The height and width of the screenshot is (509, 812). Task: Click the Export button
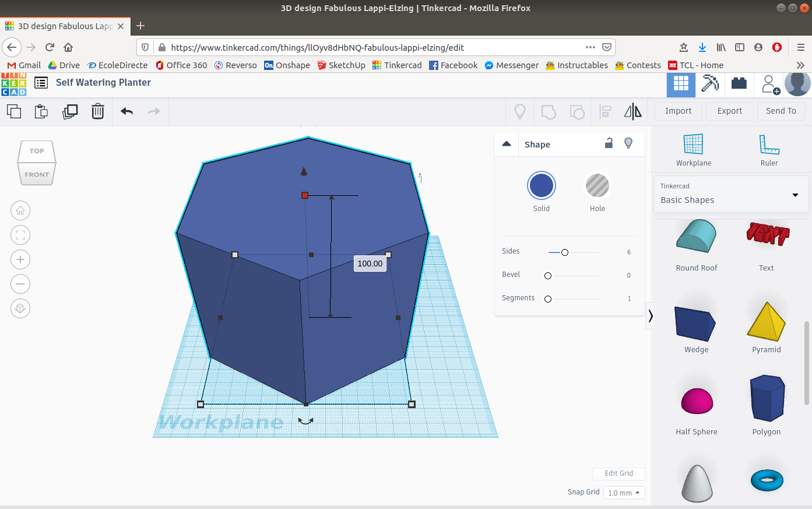(730, 111)
